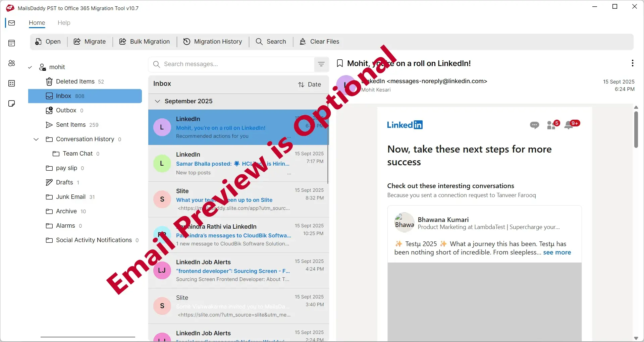Select Social Activity Notifications folder
This screenshot has height=342, width=644.
click(x=85, y=240)
